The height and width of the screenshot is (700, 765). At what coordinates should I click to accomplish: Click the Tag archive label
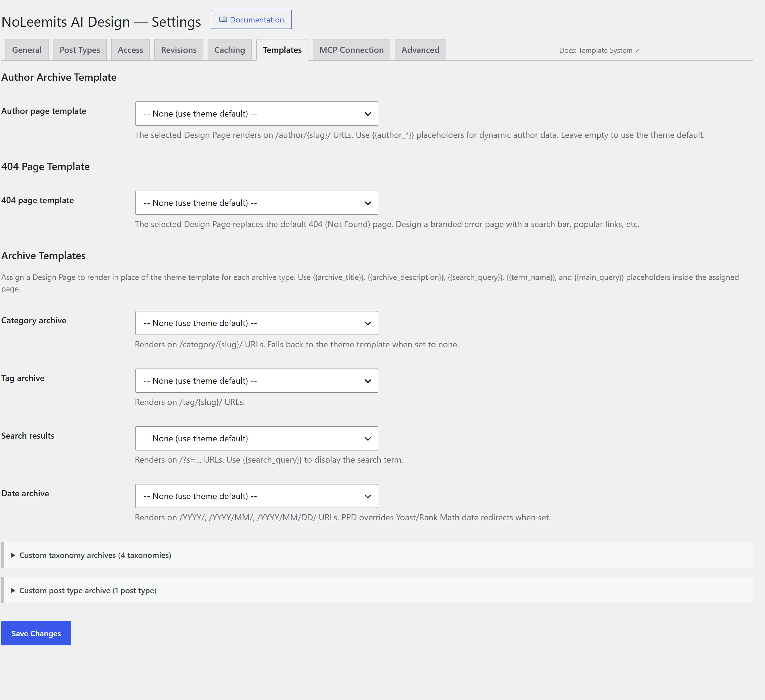point(23,378)
